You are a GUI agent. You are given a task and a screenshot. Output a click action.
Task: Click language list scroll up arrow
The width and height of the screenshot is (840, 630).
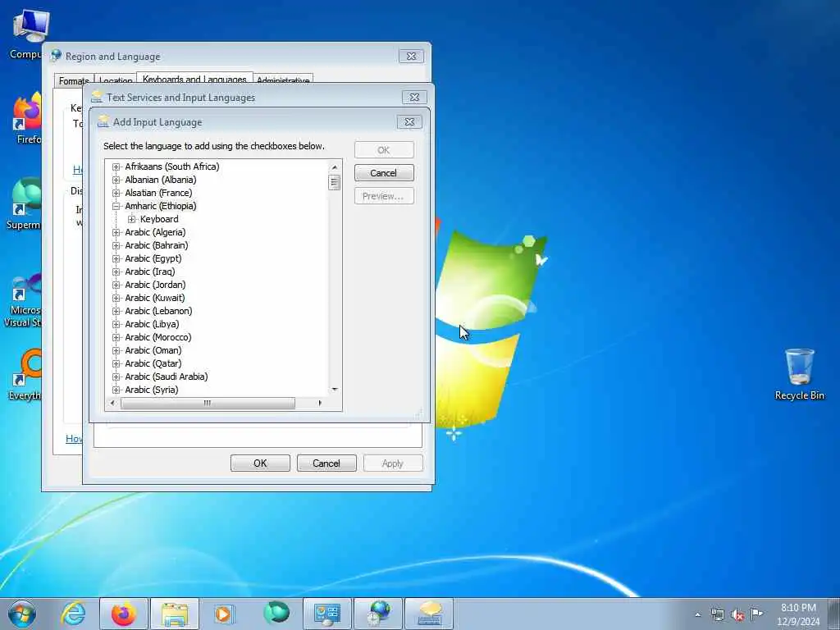tap(335, 167)
